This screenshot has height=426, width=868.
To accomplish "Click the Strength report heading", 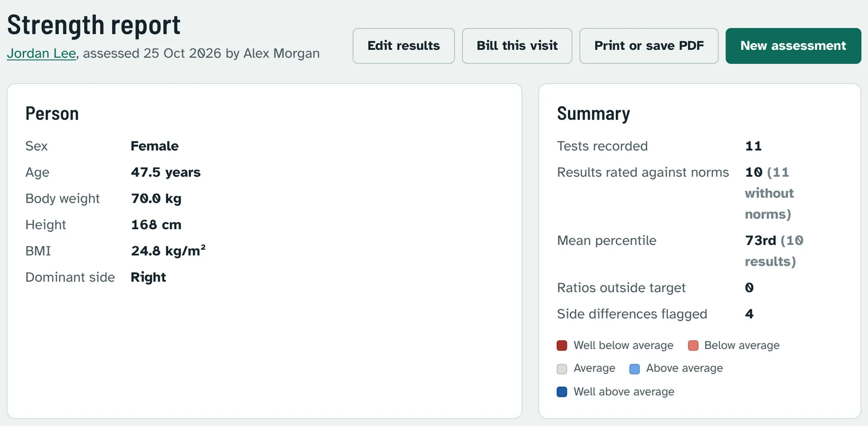I will pyautogui.click(x=94, y=25).
